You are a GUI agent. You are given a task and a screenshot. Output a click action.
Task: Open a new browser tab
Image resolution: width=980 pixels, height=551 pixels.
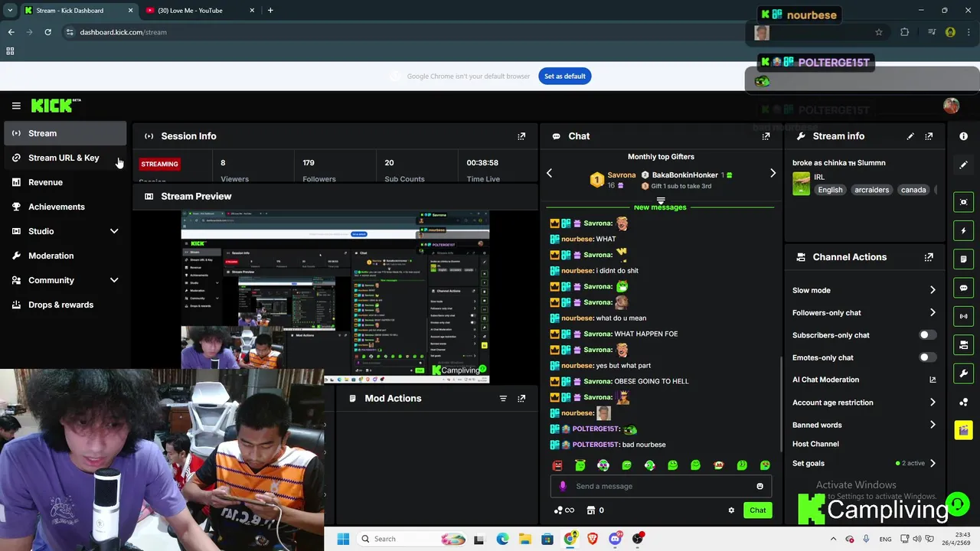270,11
